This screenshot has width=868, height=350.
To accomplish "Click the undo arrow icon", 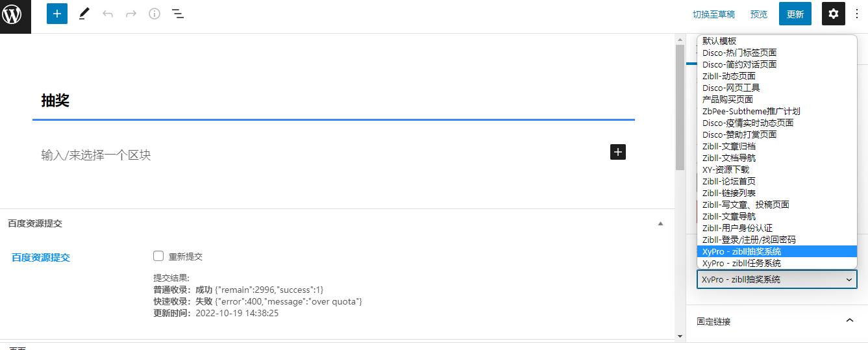I will pyautogui.click(x=108, y=14).
